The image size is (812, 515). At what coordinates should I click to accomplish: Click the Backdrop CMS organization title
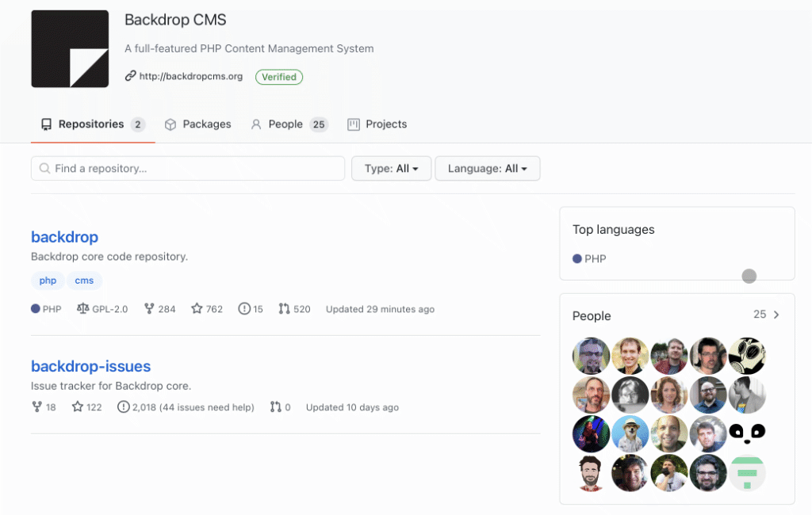(x=175, y=20)
